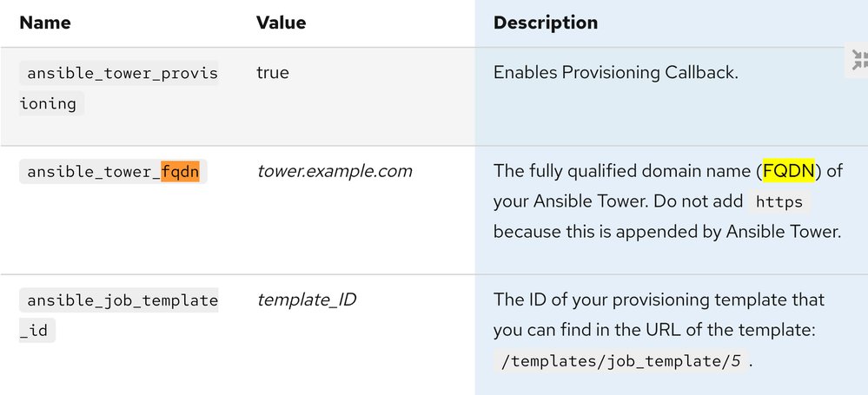Click the tower.example.com value
The width and height of the screenshot is (868, 395).
click(x=334, y=172)
